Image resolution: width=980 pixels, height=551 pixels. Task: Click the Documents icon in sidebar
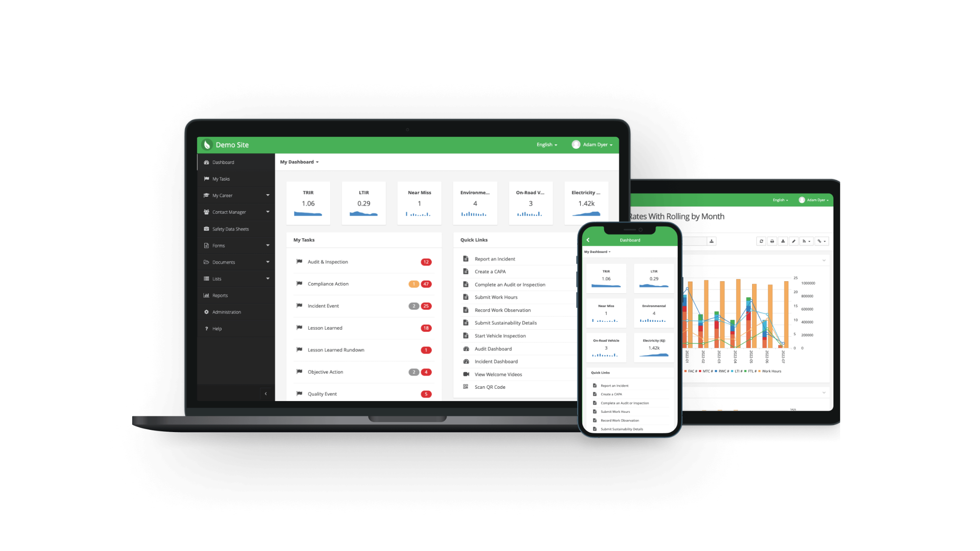[206, 262]
